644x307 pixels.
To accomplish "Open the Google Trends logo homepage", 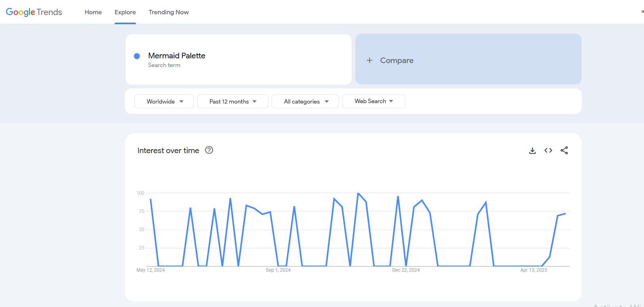I will click(34, 12).
